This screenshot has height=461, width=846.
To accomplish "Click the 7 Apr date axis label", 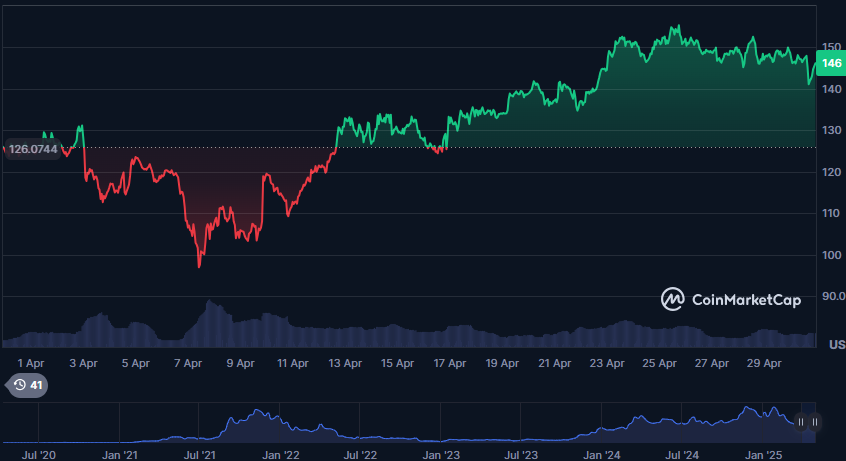I will coord(187,364).
